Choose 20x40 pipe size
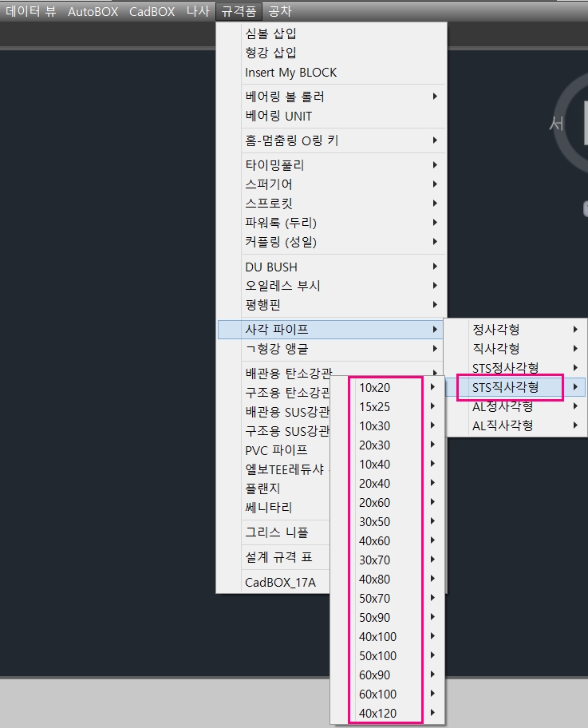The width and height of the screenshot is (588, 728). 388,483
